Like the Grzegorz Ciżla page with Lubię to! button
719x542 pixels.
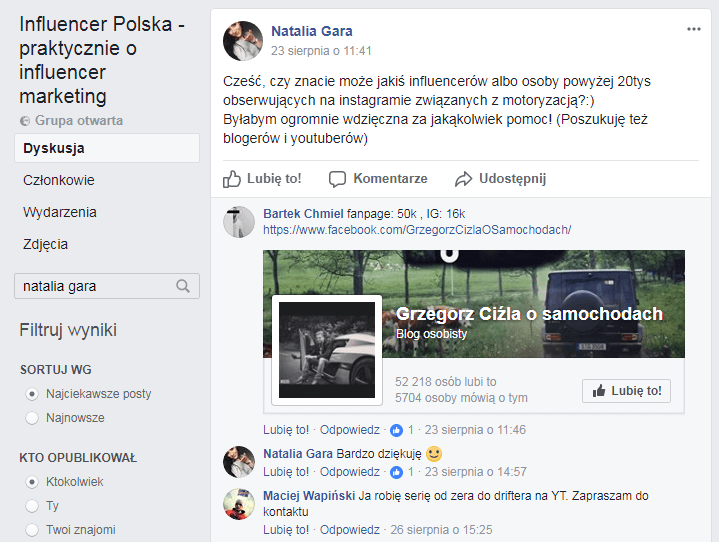click(x=626, y=391)
